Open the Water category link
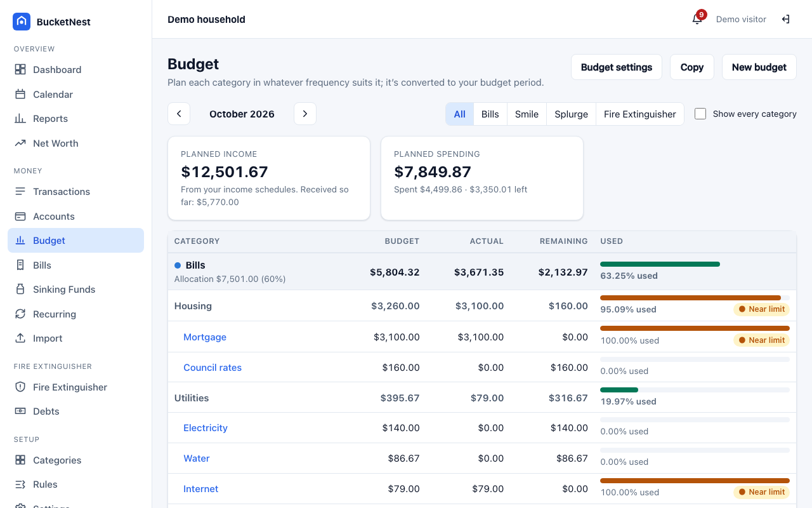 (x=197, y=458)
